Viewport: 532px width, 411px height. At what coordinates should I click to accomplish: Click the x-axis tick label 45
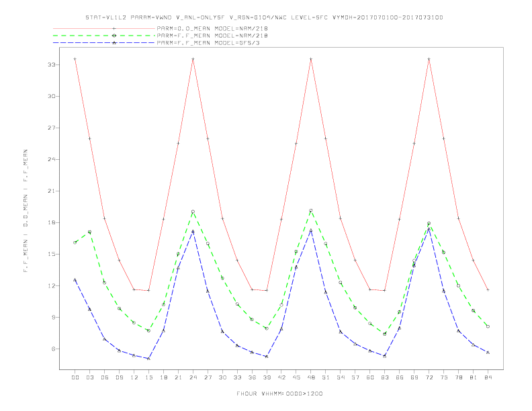[296, 377]
